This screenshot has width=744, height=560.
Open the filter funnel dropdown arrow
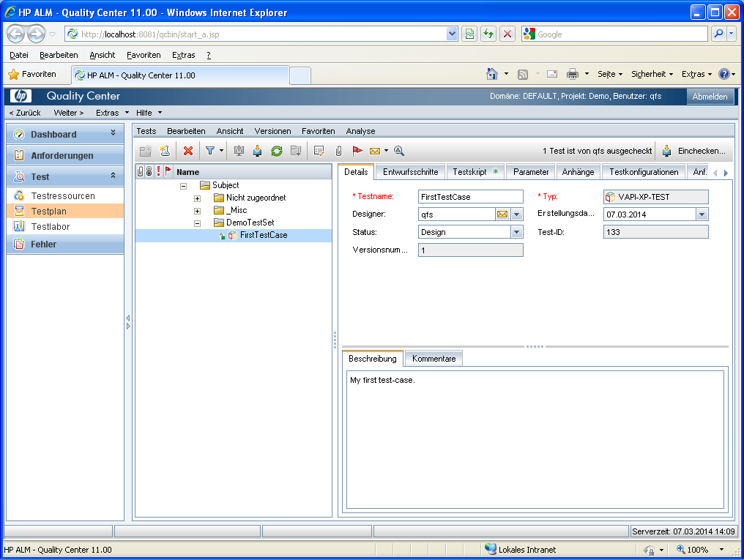point(221,151)
